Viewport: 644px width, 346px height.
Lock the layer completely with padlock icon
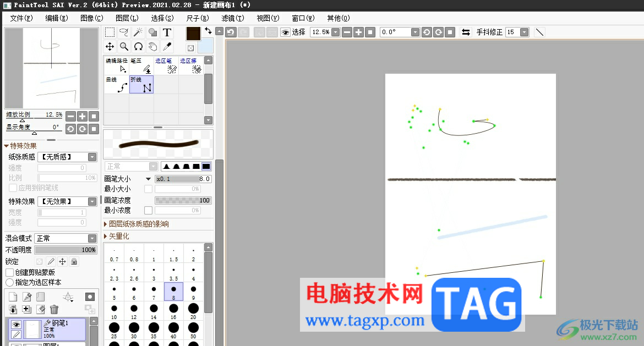pos(74,261)
